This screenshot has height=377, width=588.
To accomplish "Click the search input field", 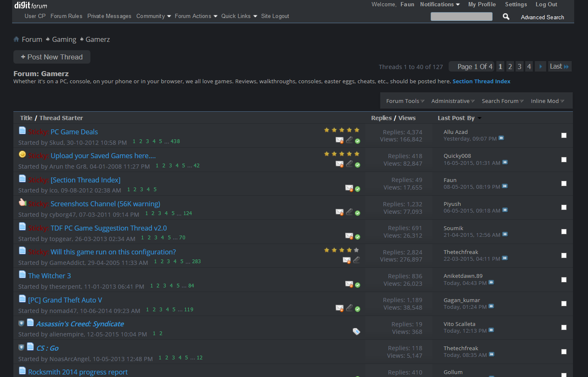I will [x=461, y=17].
